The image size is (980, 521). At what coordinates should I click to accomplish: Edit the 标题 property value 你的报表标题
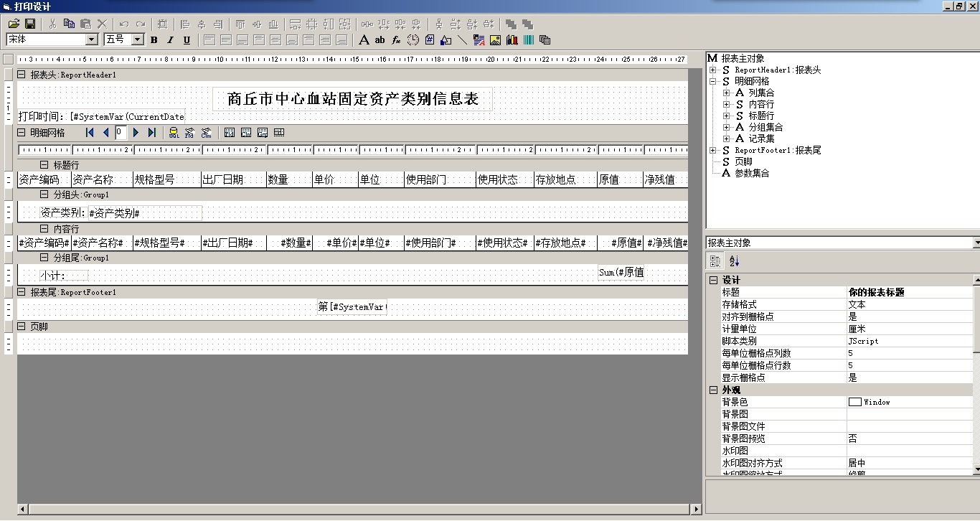coord(910,292)
